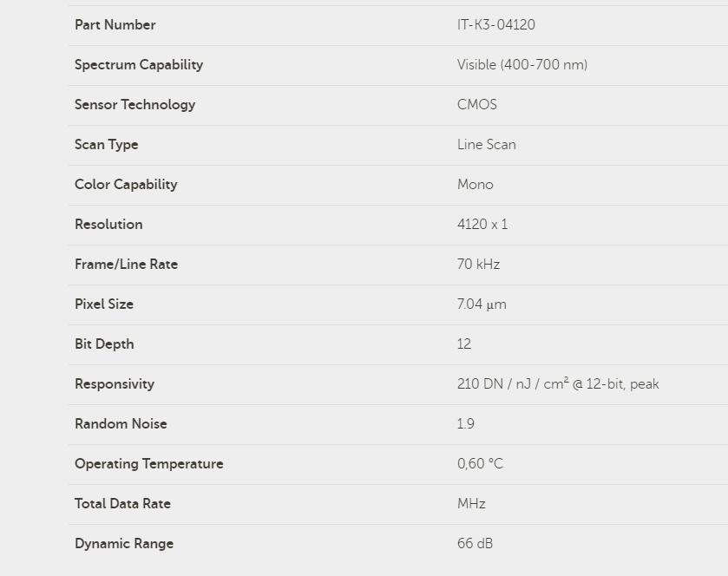
Task: Click the Sensor Technology label
Action: tap(134, 105)
